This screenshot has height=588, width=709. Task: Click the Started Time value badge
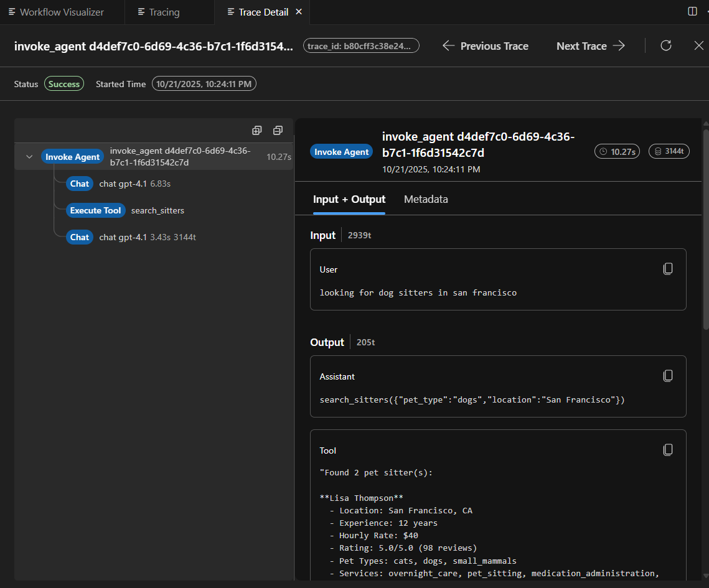204,83
